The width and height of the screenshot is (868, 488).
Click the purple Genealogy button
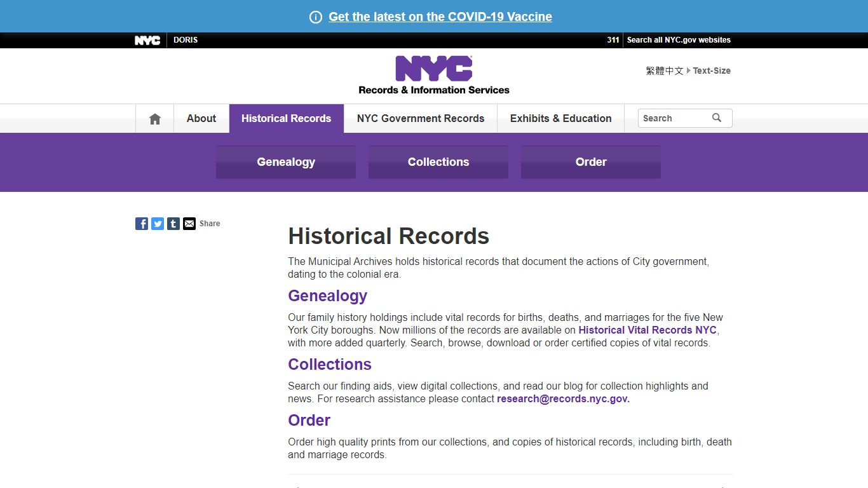[x=286, y=162]
